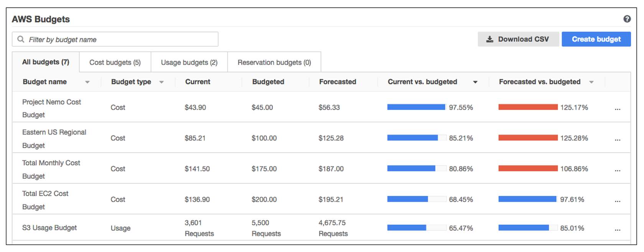Select the $56.33 forecasted value
This screenshot has height=252, width=644.
click(x=329, y=107)
